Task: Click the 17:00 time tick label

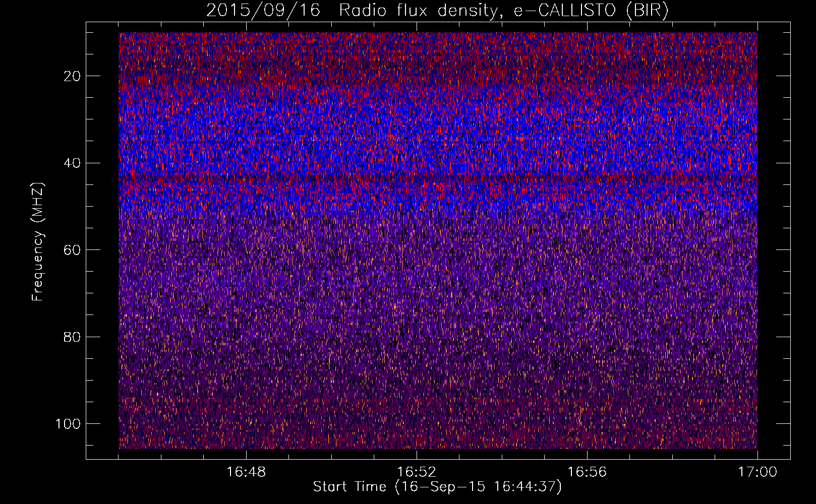Action: [757, 472]
